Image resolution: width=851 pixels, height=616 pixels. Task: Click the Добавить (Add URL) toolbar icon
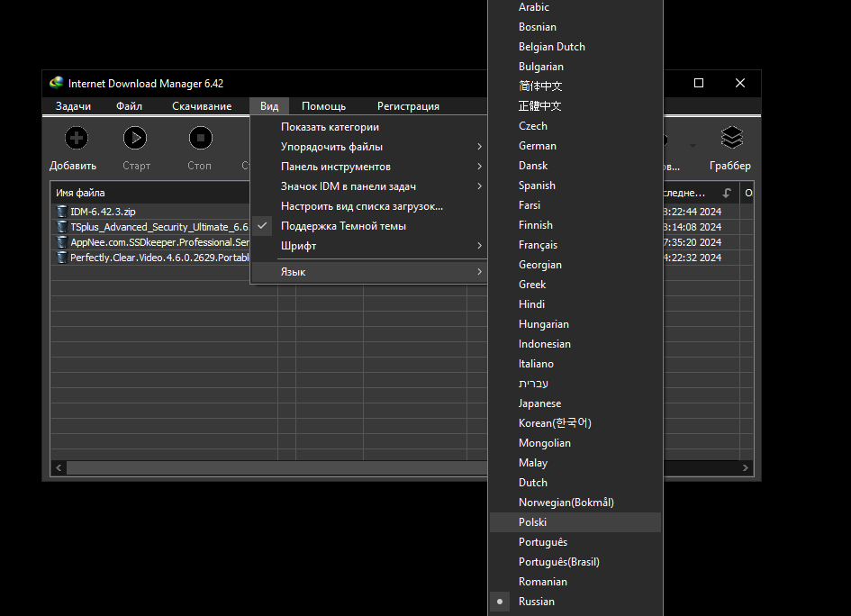coord(76,138)
